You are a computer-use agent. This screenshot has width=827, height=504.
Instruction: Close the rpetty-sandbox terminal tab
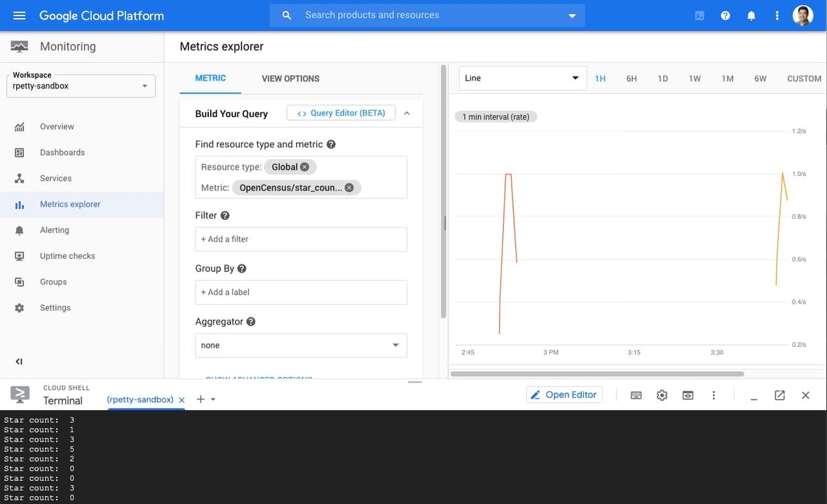pyautogui.click(x=182, y=400)
